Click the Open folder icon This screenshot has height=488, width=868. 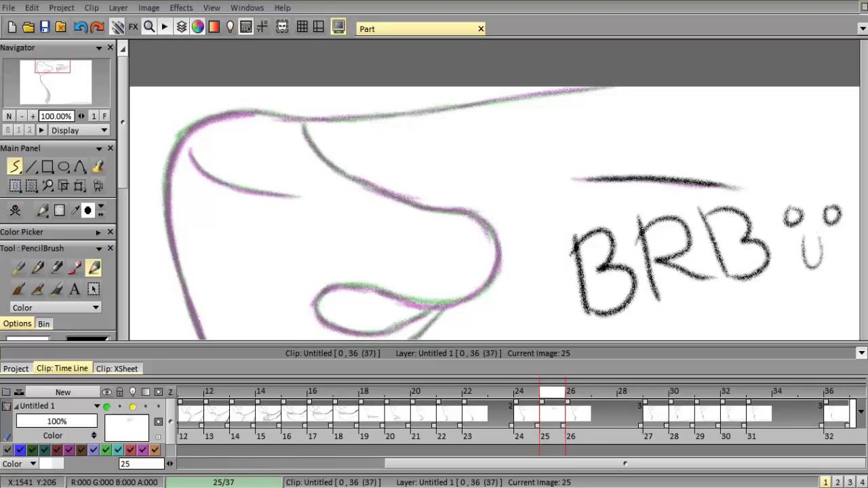coord(28,27)
